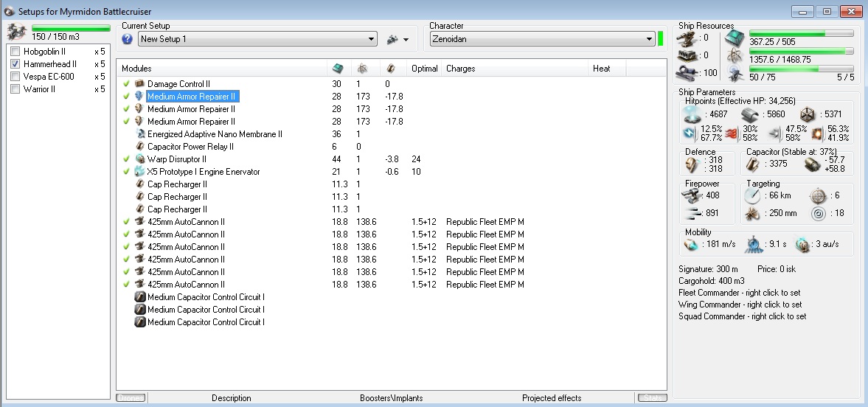Click Wing Commander - right click to set
The image size is (868, 407).
[740, 305]
